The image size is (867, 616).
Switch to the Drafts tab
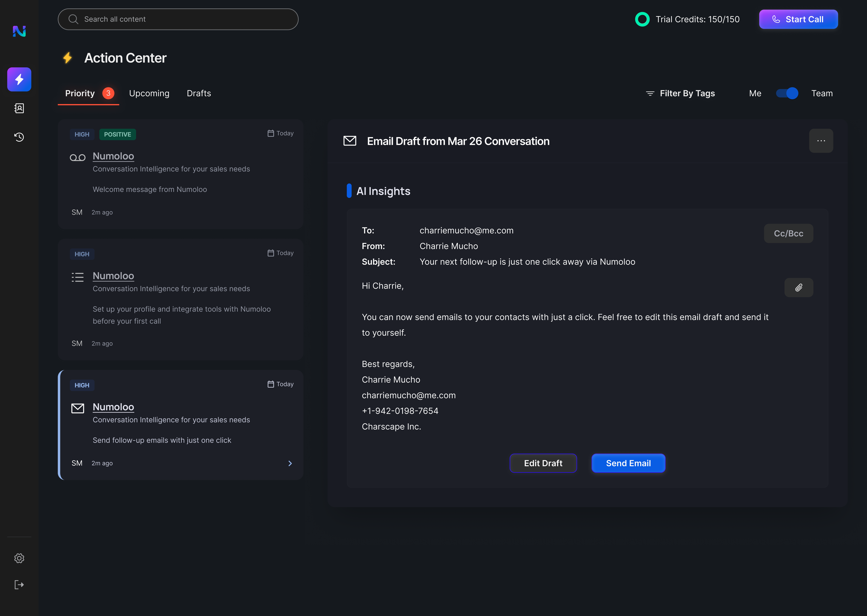point(199,93)
